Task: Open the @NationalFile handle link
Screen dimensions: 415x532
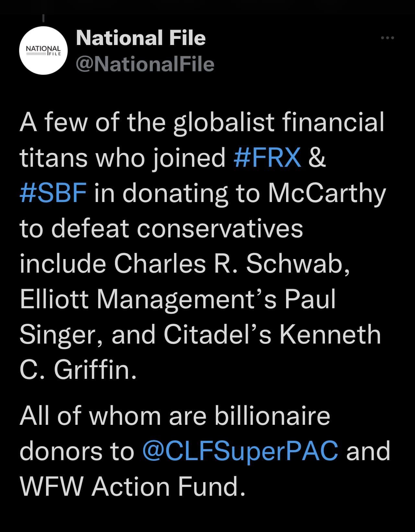Action: coord(145,64)
